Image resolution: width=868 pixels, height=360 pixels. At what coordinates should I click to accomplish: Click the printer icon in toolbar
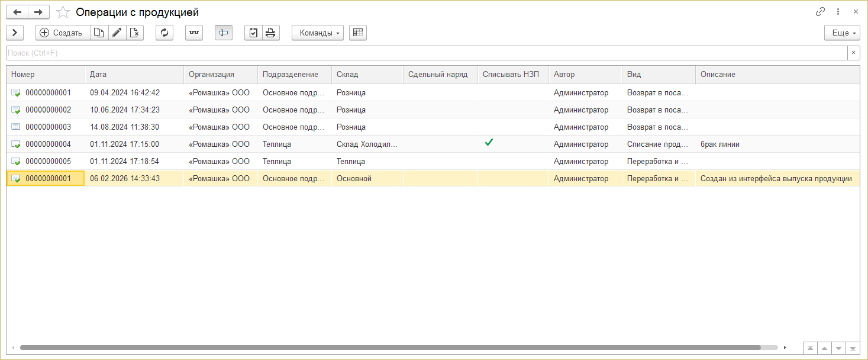(270, 33)
